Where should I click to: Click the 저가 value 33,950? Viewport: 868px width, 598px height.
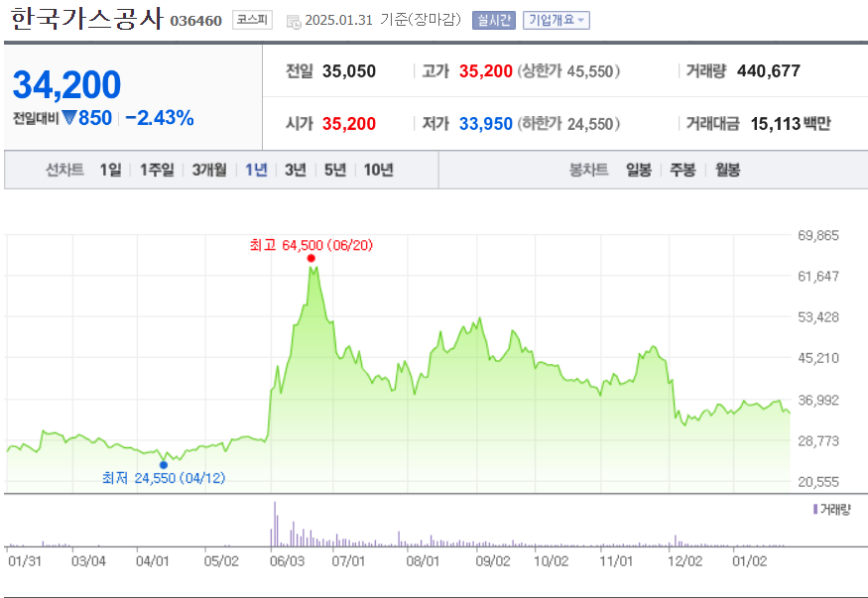(485, 123)
